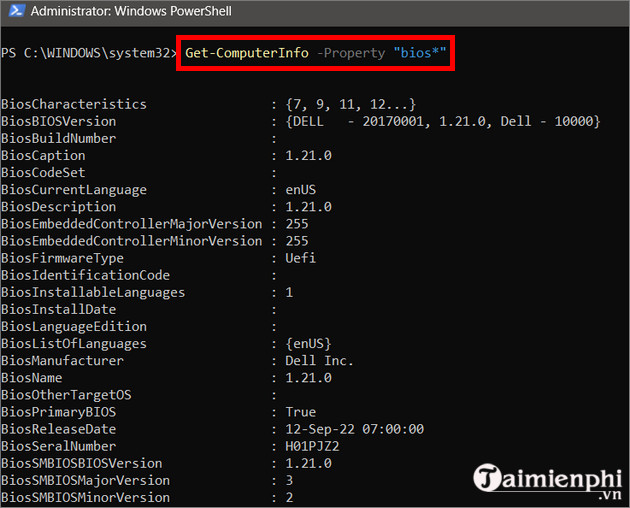The image size is (630, 508).
Task: Click the BiosManufacturer value Dell Inc.
Action: coord(320,361)
